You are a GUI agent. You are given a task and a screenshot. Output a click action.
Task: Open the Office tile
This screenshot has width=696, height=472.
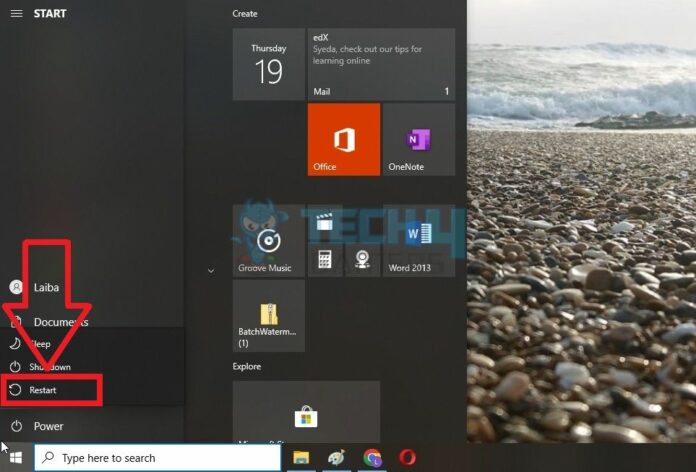point(343,139)
